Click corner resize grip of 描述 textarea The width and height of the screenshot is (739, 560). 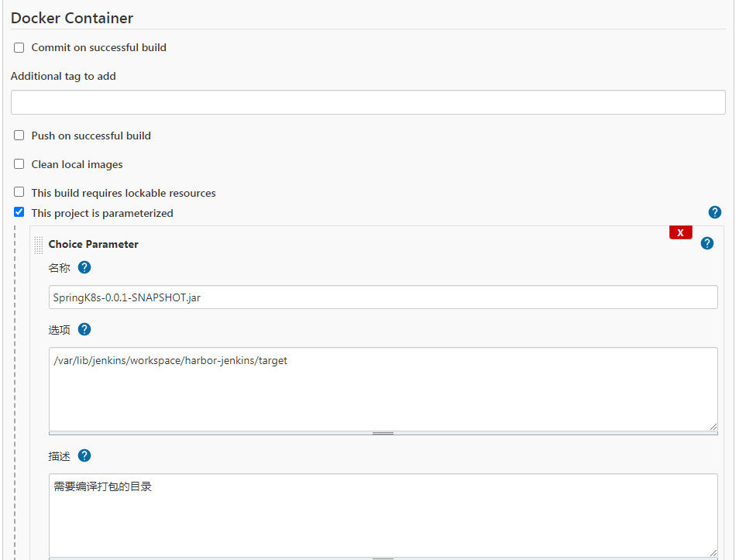coord(713,552)
